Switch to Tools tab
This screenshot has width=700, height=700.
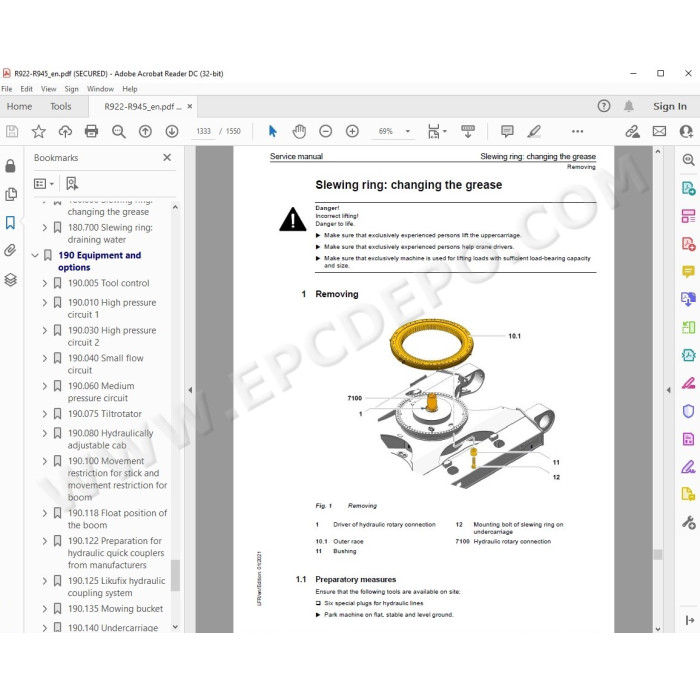point(61,106)
